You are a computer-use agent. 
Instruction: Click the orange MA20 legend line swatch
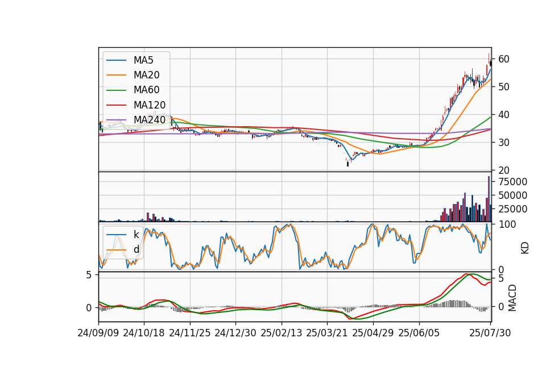(x=116, y=75)
